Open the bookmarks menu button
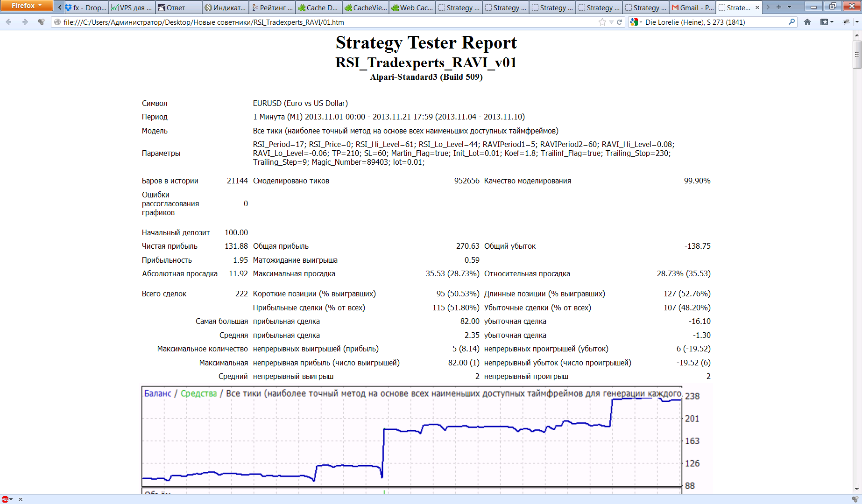Viewport: 862px width, 504px height. tap(827, 22)
